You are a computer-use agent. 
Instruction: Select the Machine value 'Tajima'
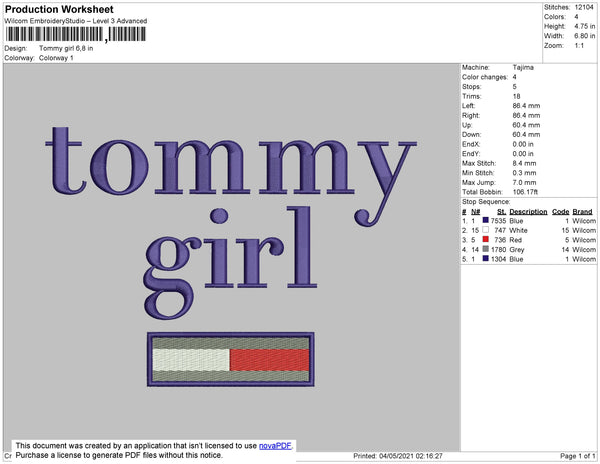(523, 67)
